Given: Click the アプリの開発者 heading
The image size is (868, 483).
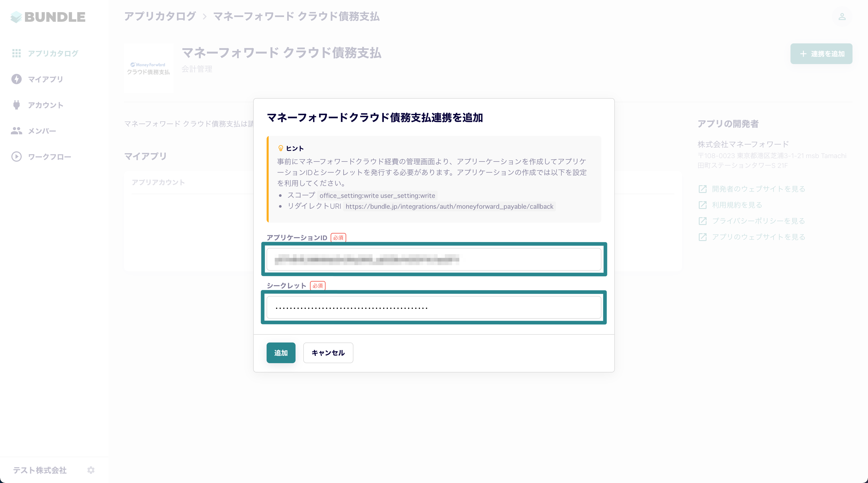Looking at the screenshot, I should pos(728,124).
